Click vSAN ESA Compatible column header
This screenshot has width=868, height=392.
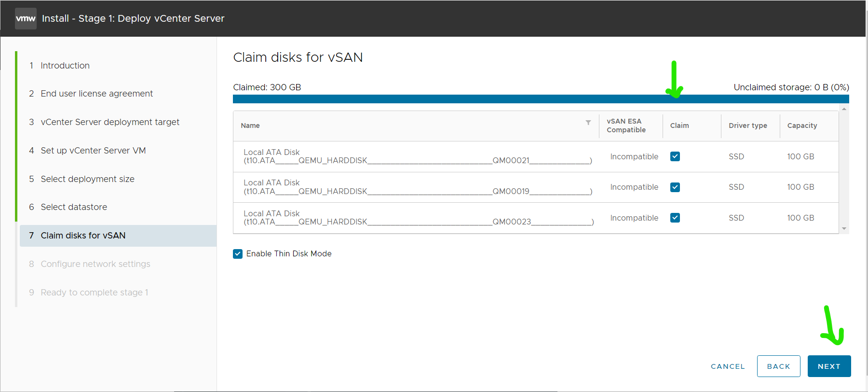(x=626, y=126)
